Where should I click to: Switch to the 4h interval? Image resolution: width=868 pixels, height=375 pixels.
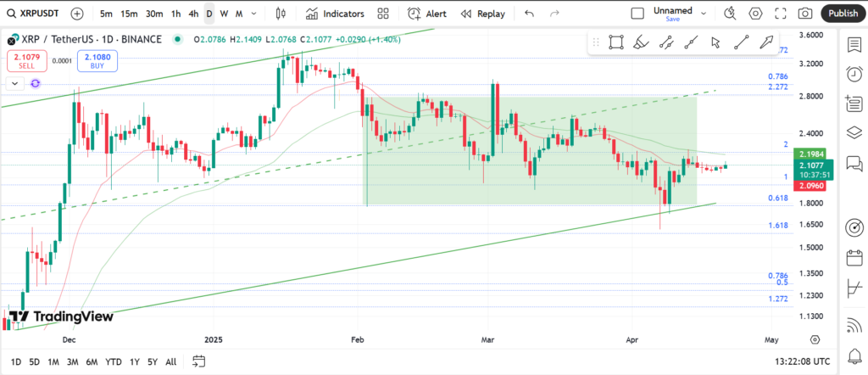(193, 14)
